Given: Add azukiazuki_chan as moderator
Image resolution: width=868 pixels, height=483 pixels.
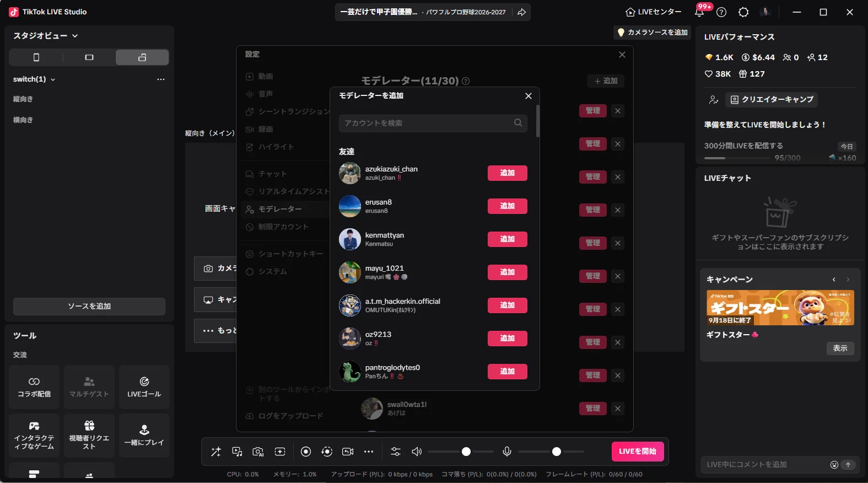Looking at the screenshot, I should coord(508,173).
